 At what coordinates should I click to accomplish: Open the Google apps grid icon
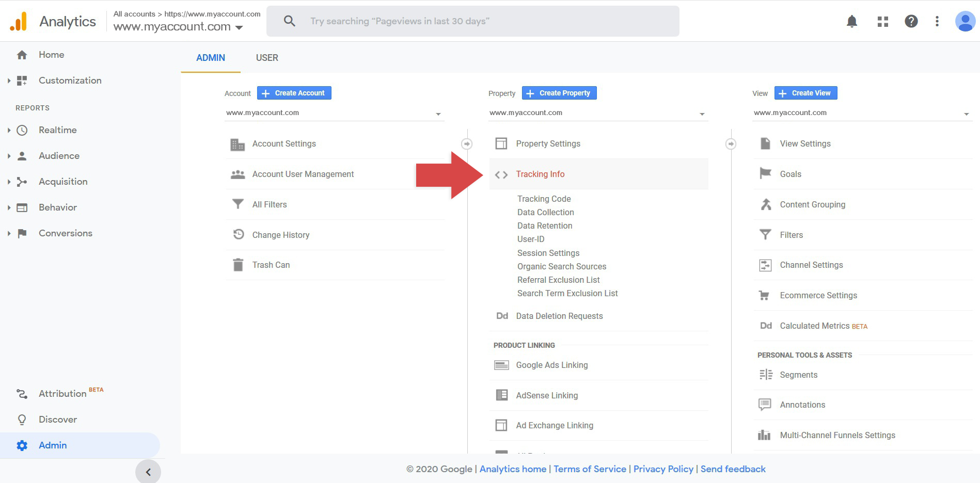[x=883, y=21]
